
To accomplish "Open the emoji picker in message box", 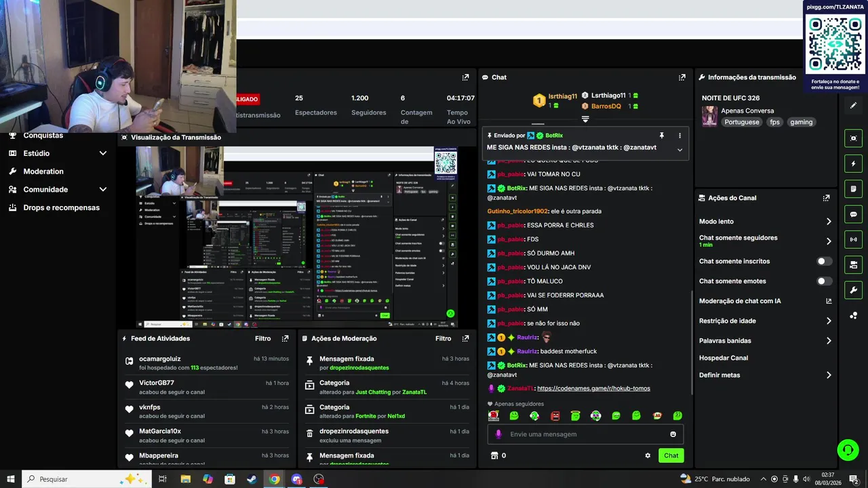I will pyautogui.click(x=673, y=434).
